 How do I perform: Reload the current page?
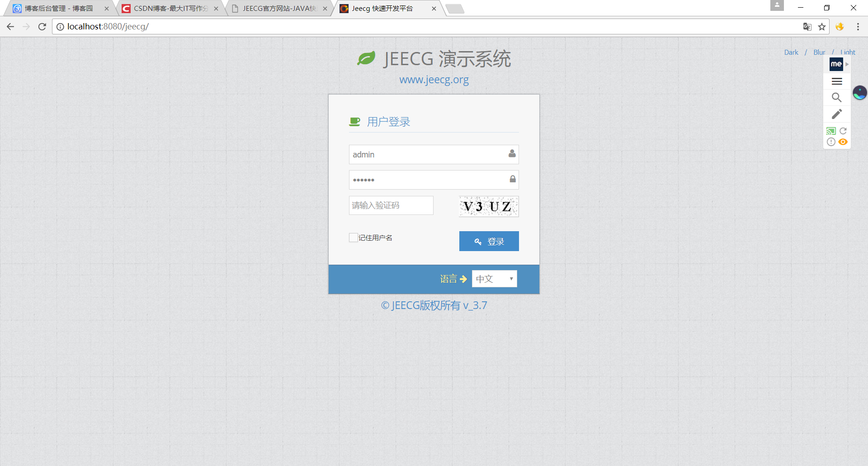point(42,27)
